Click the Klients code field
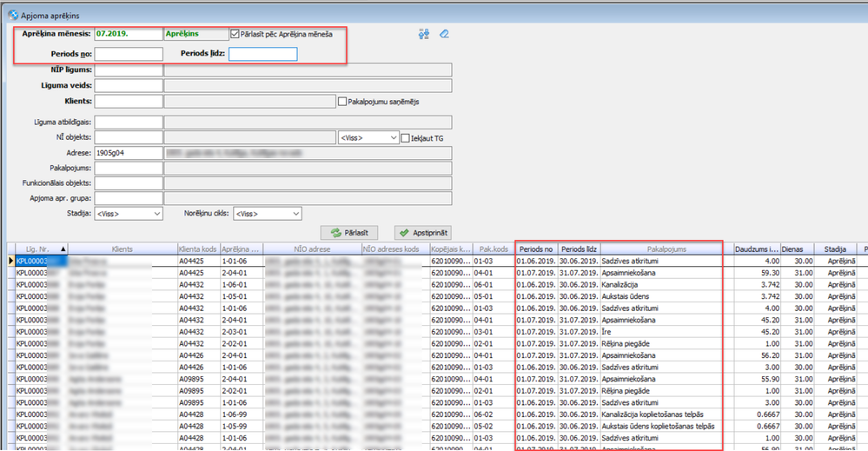 pyautogui.click(x=129, y=102)
